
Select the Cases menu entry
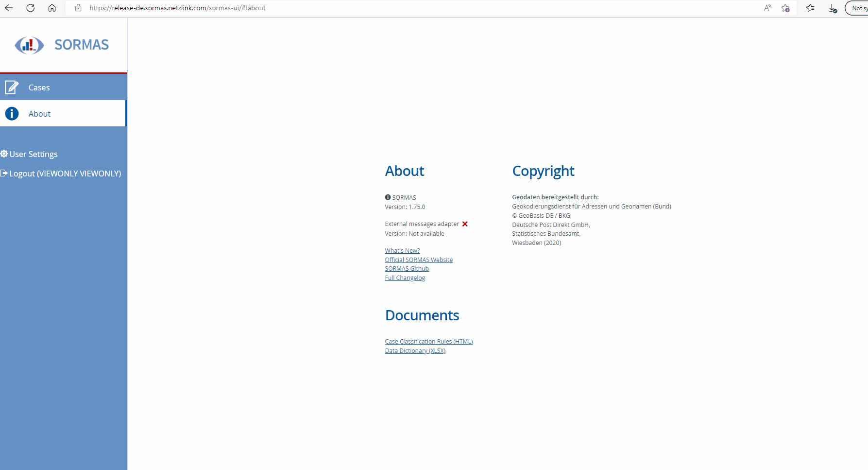tap(39, 87)
